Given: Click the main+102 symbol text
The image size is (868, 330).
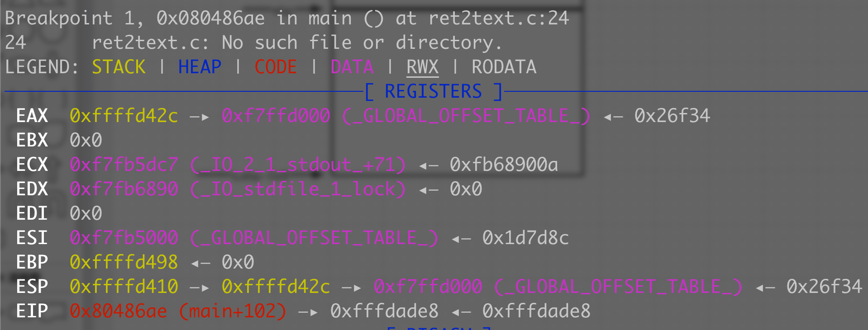Looking at the screenshot, I should coord(233,311).
